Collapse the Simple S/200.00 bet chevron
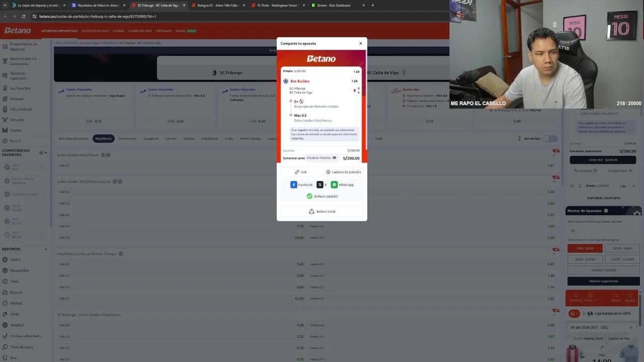The height and width of the screenshot is (362, 644). pos(633,186)
